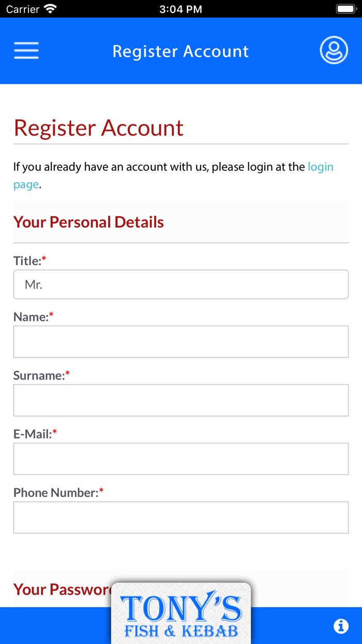Tap the Your Personal Details section heading

click(x=88, y=222)
